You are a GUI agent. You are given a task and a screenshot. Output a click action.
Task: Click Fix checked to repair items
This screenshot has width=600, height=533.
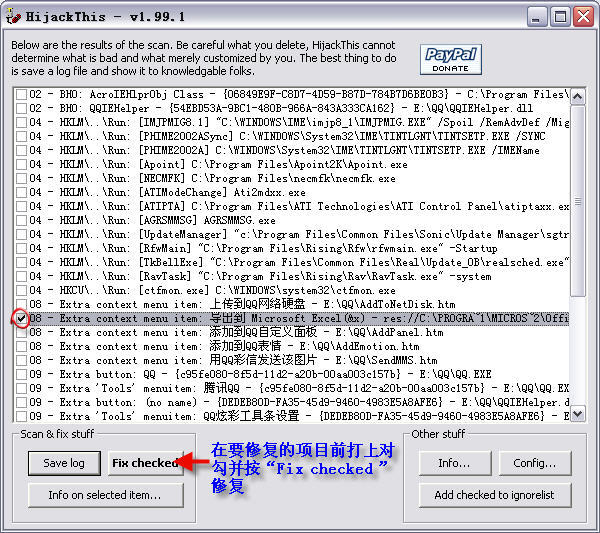pos(145,463)
